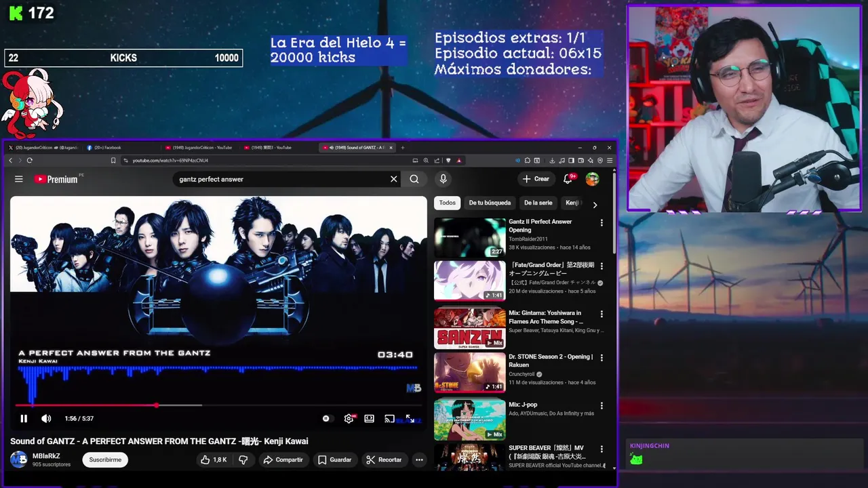This screenshot has height=488, width=868.
Task: Enter fullscreen mode in player
Action: [410, 419]
